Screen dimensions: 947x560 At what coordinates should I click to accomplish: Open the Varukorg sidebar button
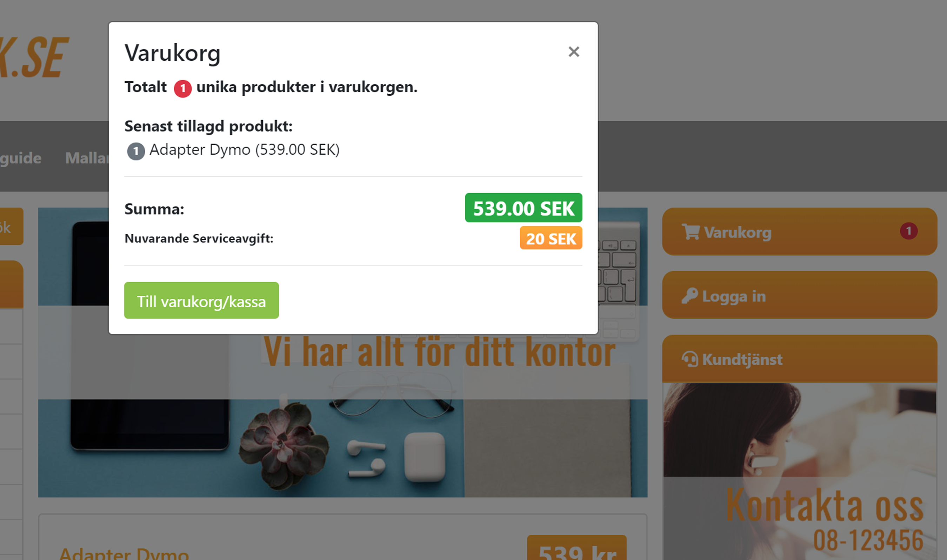point(799,231)
